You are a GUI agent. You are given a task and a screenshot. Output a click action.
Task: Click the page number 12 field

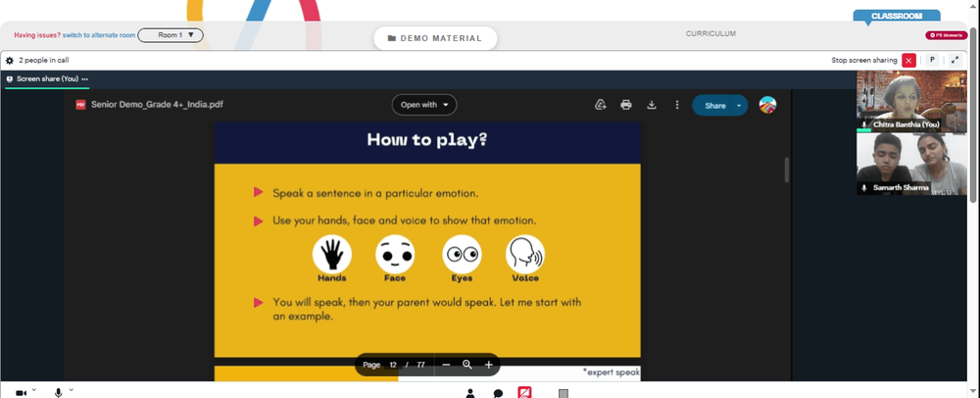click(x=393, y=365)
